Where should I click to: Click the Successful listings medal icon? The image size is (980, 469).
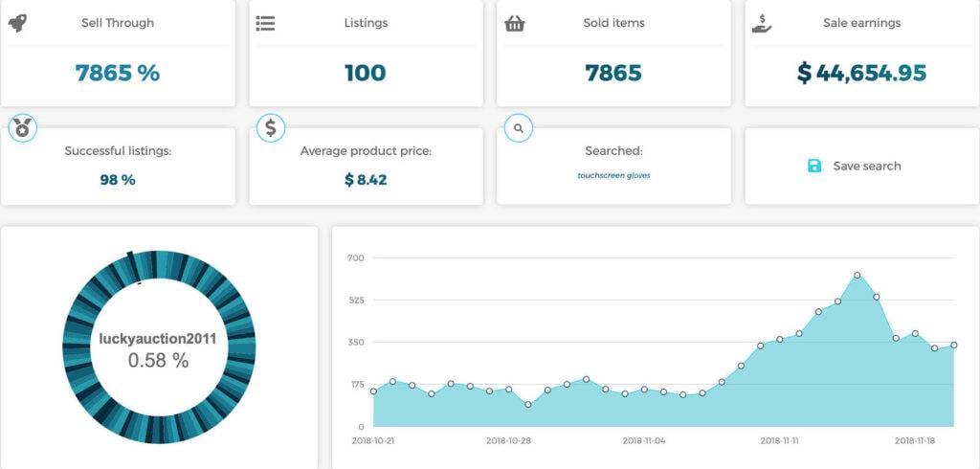click(22, 127)
